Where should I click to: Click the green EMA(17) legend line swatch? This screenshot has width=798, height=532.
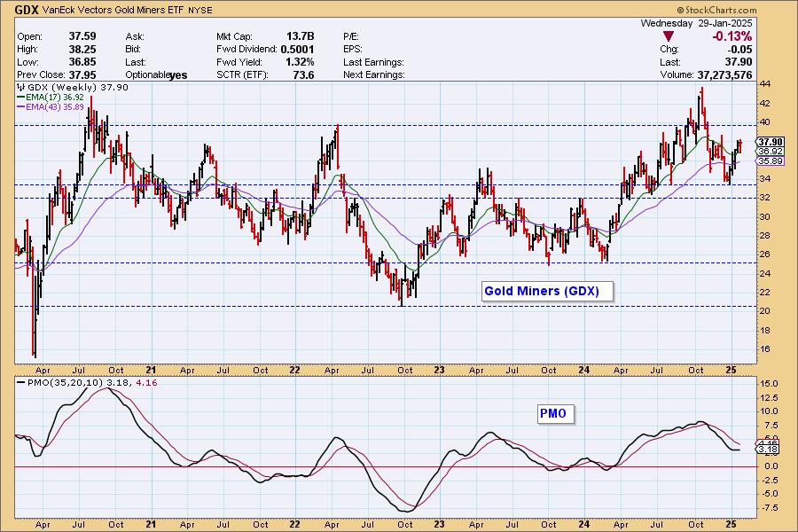(x=21, y=97)
